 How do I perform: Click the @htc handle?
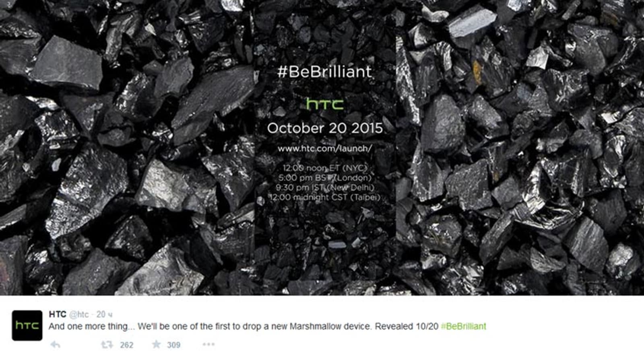click(79, 314)
